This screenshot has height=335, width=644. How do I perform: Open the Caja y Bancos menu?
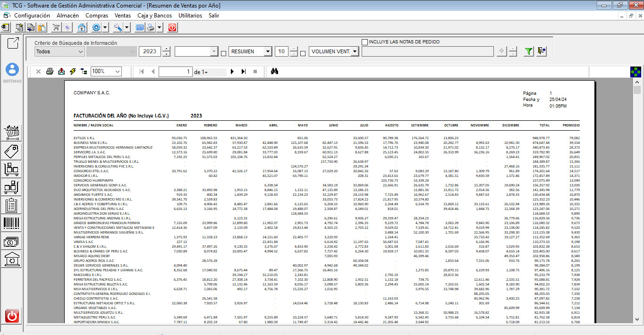click(x=154, y=16)
